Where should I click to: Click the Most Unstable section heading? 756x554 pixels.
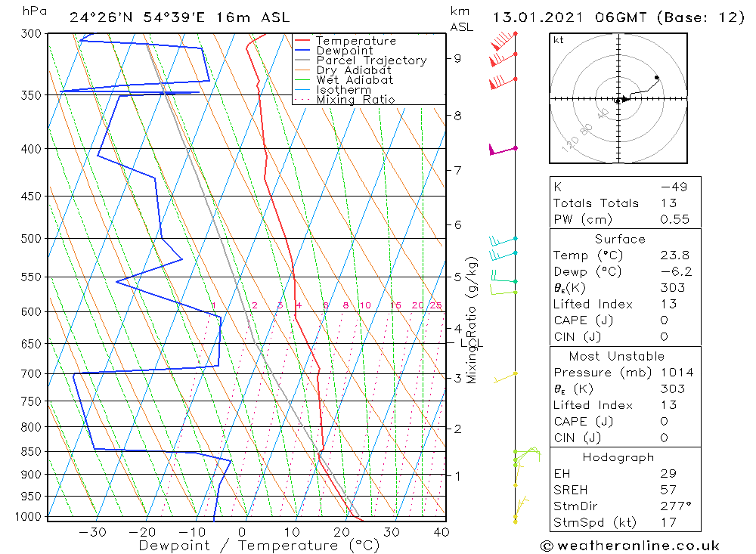tap(617, 356)
